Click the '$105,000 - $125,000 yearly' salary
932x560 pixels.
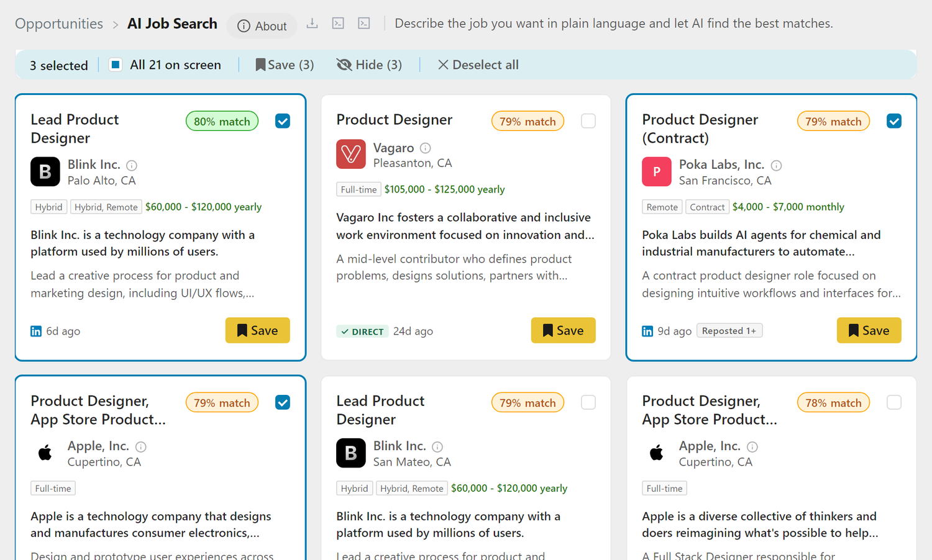444,189
